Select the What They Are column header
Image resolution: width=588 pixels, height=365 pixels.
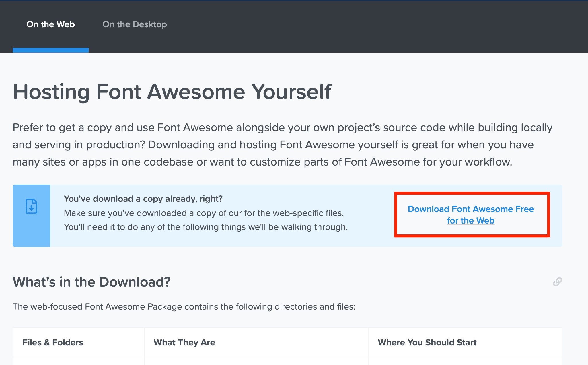(x=184, y=342)
